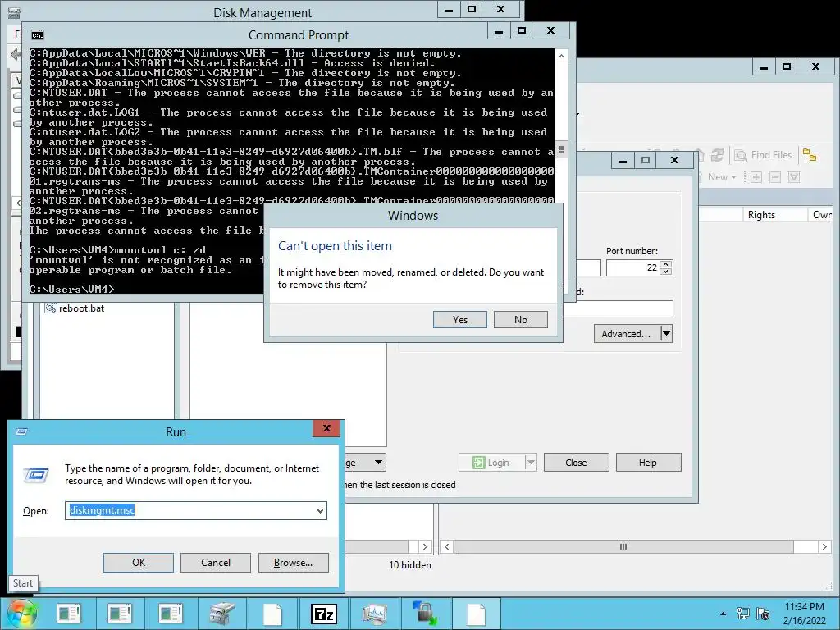The height and width of the screenshot is (630, 840).
Task: Go back with Disk Management's back arrow
Action: (16, 54)
